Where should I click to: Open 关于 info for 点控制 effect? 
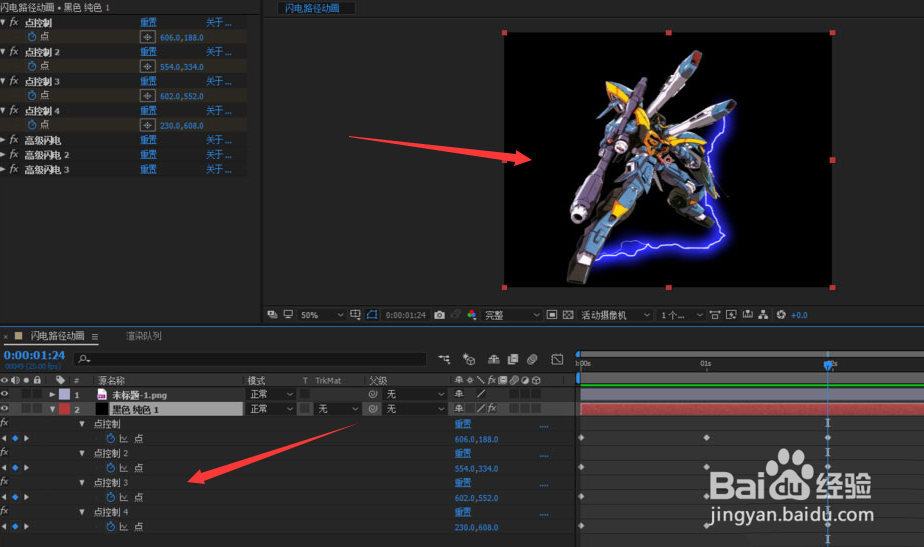click(x=219, y=22)
